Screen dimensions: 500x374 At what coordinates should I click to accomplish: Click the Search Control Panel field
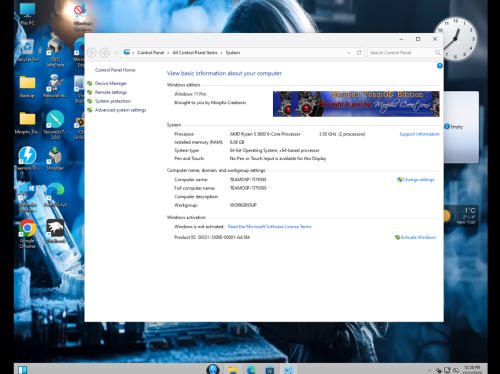[x=404, y=53]
